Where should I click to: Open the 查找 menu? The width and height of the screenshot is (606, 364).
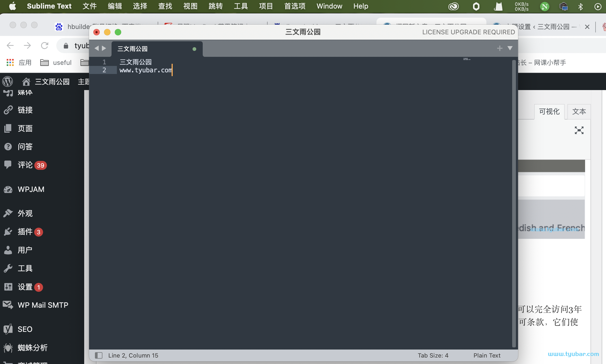pos(165,6)
